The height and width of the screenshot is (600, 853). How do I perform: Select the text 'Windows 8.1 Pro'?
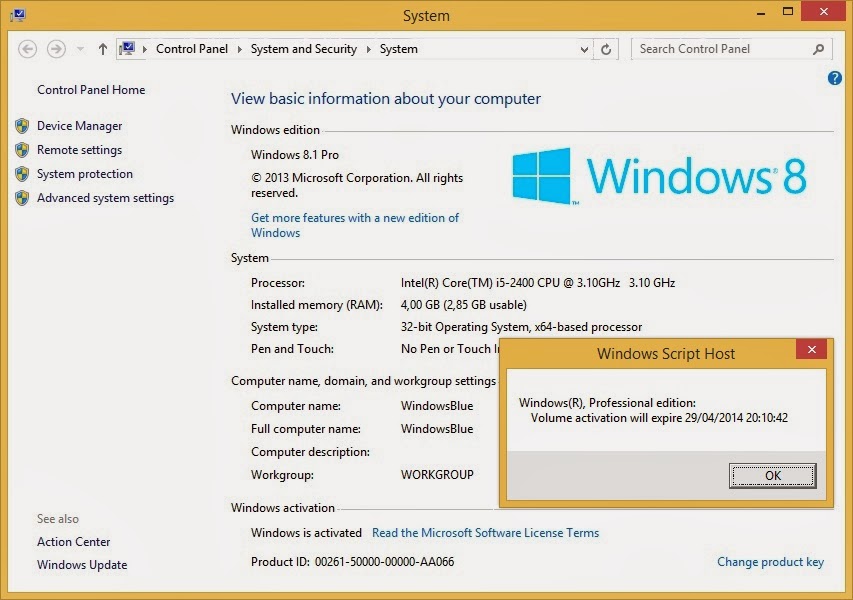(295, 154)
